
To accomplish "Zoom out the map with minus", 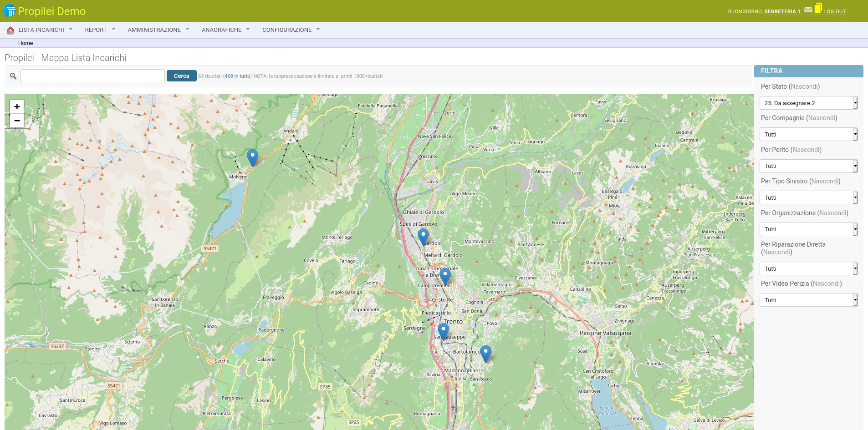I will pos(17,121).
